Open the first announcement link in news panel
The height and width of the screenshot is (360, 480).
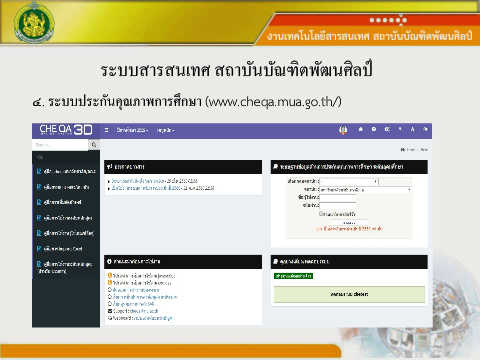154,181
